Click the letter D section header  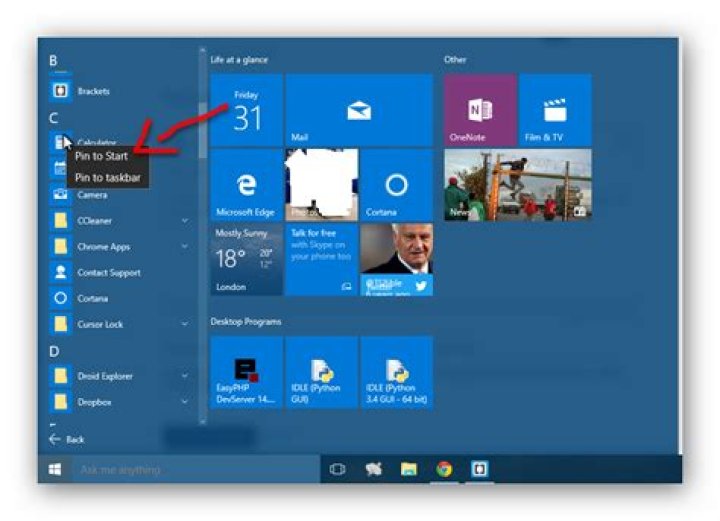(54, 352)
